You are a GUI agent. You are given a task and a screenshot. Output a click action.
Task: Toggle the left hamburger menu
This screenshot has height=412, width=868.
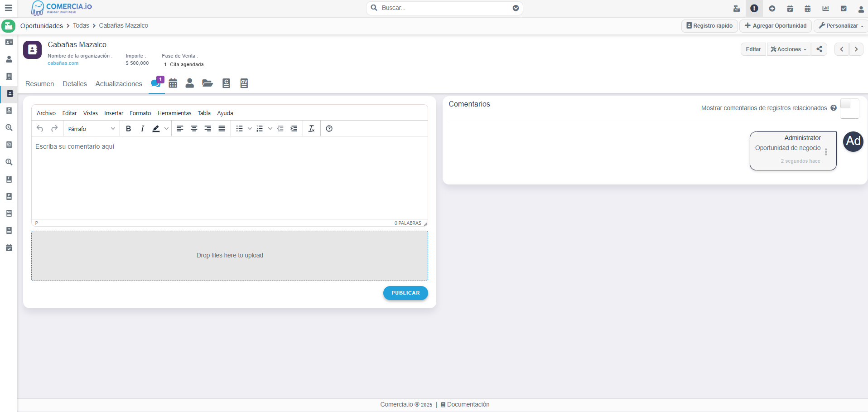pyautogui.click(x=9, y=8)
